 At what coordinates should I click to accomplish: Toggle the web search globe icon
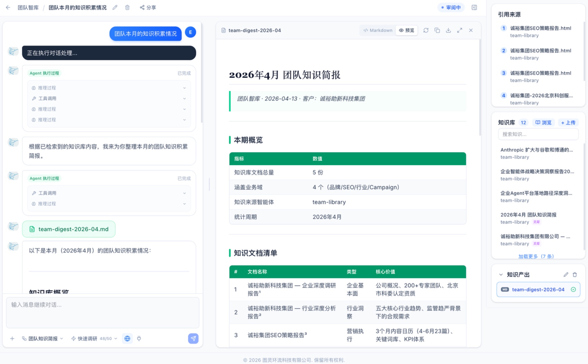click(x=127, y=338)
